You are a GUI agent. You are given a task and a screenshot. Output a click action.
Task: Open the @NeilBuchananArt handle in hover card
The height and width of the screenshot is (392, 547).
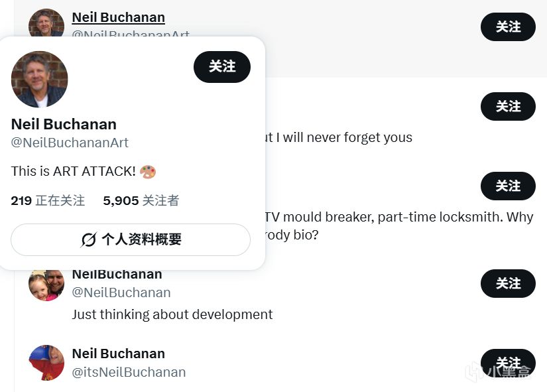(70, 143)
